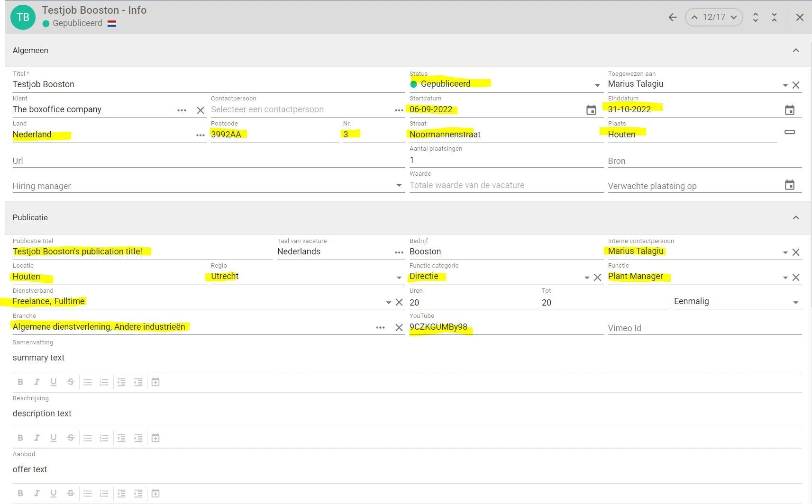Toggle strikethrough in Aanbod editor toolbar
Screen dimensions: 812x504
71,494
